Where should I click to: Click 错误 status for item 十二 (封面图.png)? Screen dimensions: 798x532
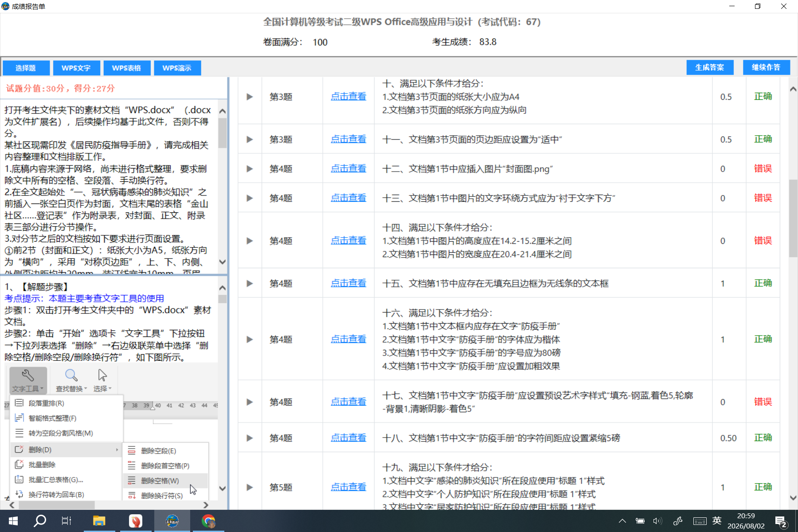(763, 169)
